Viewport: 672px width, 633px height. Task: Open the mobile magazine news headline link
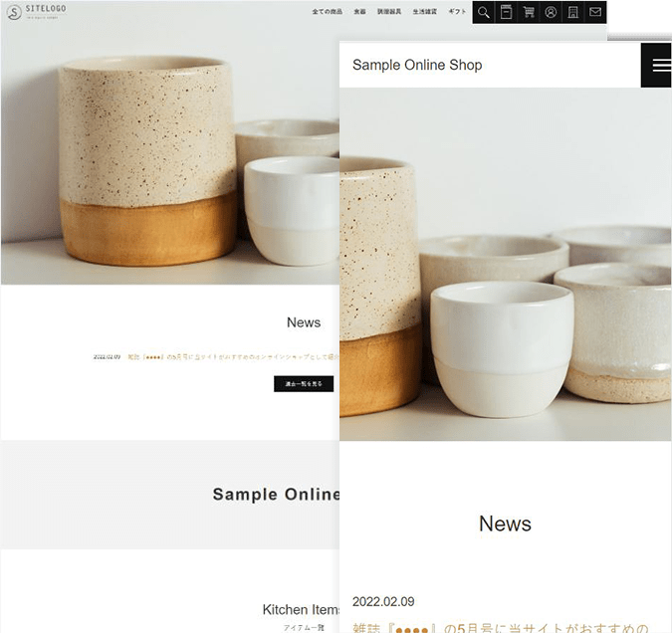[x=500, y=627]
